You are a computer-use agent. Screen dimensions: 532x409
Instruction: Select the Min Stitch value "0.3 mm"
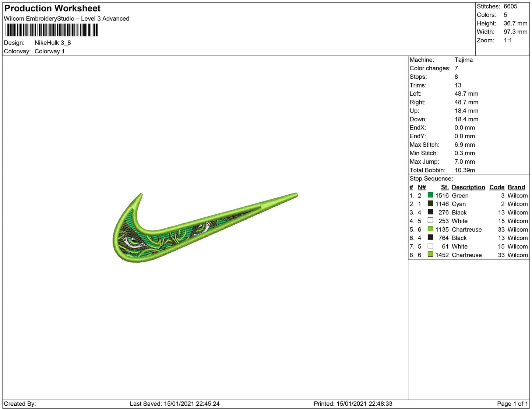[x=465, y=153]
